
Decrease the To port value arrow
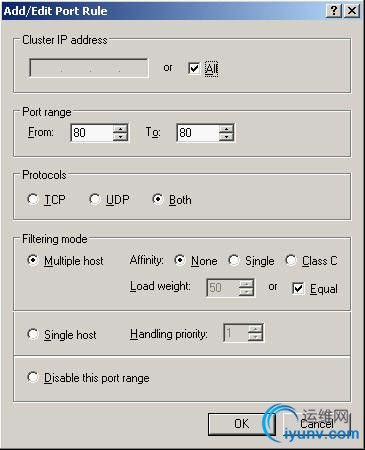226,137
